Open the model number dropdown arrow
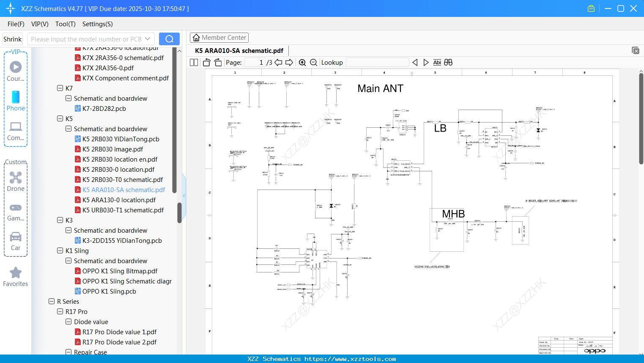This screenshot has width=644, height=363. pos(148,39)
